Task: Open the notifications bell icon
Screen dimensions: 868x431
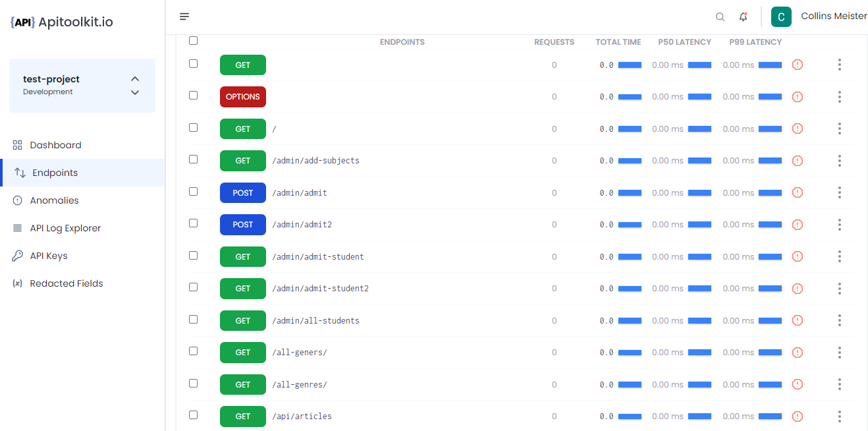Action: pos(744,16)
